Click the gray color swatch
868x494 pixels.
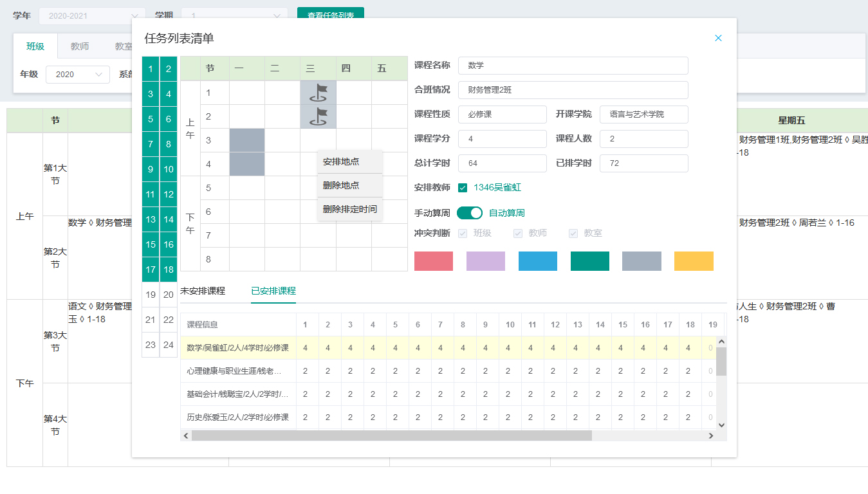pyautogui.click(x=642, y=261)
